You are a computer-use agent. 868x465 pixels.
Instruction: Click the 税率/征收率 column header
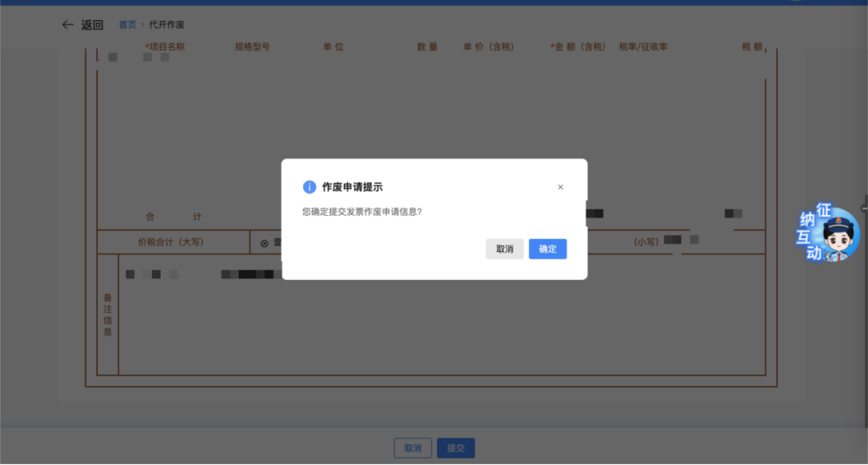tap(643, 47)
